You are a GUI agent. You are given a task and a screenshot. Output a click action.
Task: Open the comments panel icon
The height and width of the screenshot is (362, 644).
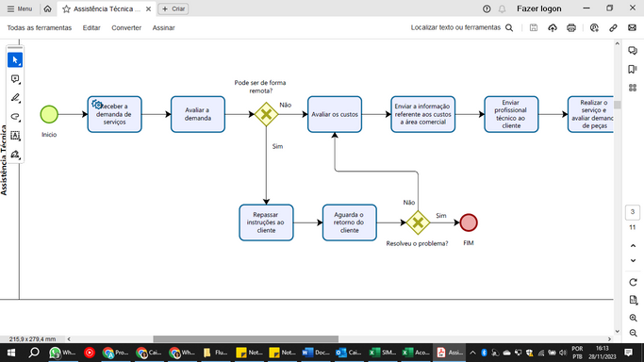[633, 51]
